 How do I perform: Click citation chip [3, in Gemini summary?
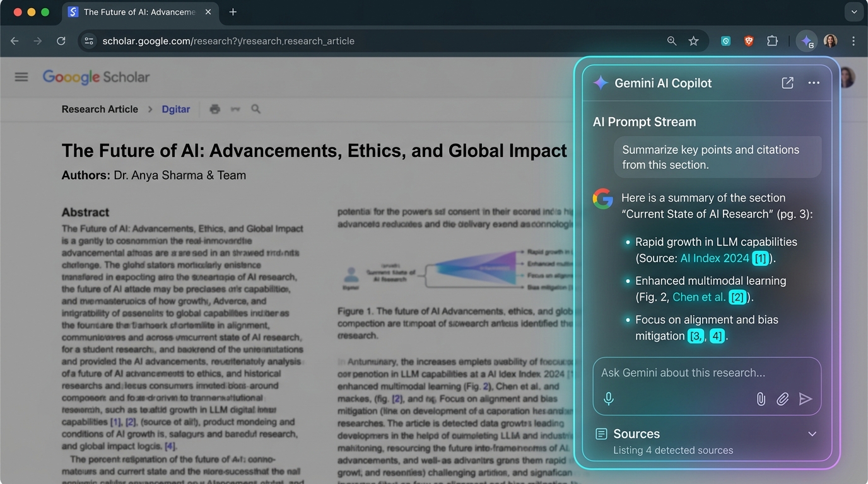[696, 337]
